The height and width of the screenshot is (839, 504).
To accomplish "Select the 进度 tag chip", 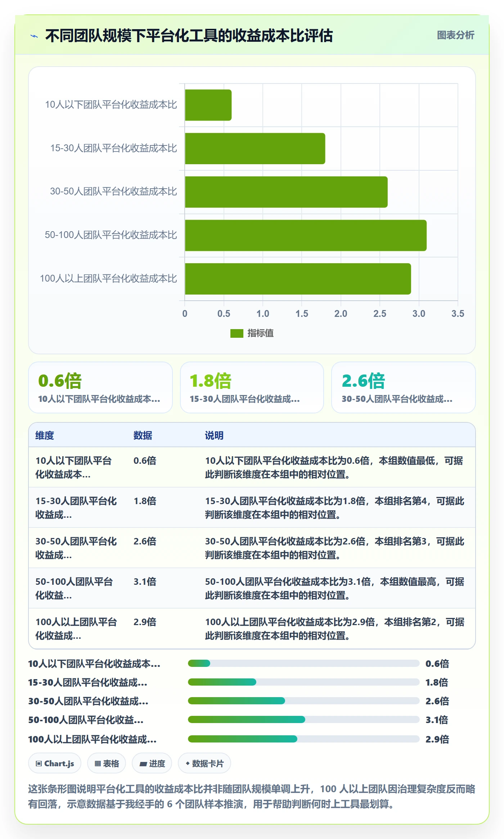I will (152, 763).
